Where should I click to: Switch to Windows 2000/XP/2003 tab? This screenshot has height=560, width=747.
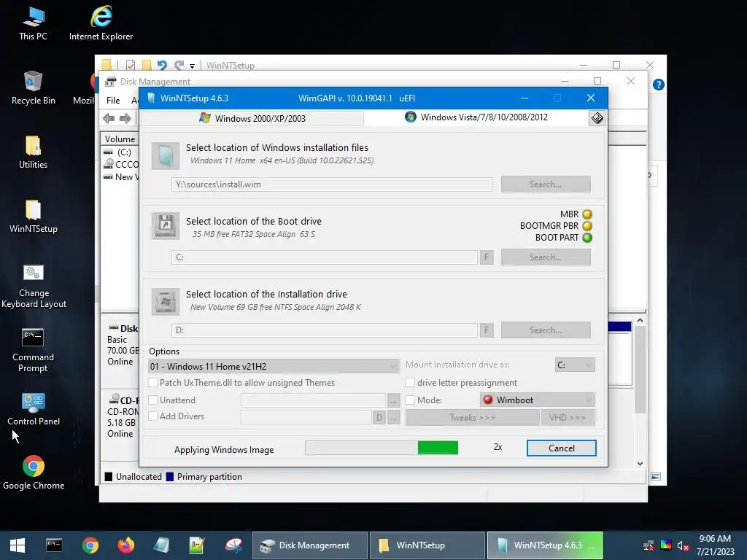252,118
